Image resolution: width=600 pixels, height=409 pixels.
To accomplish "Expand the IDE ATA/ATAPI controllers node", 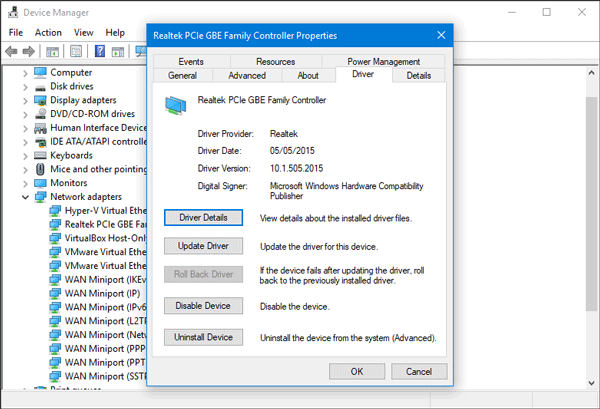I will [25, 142].
